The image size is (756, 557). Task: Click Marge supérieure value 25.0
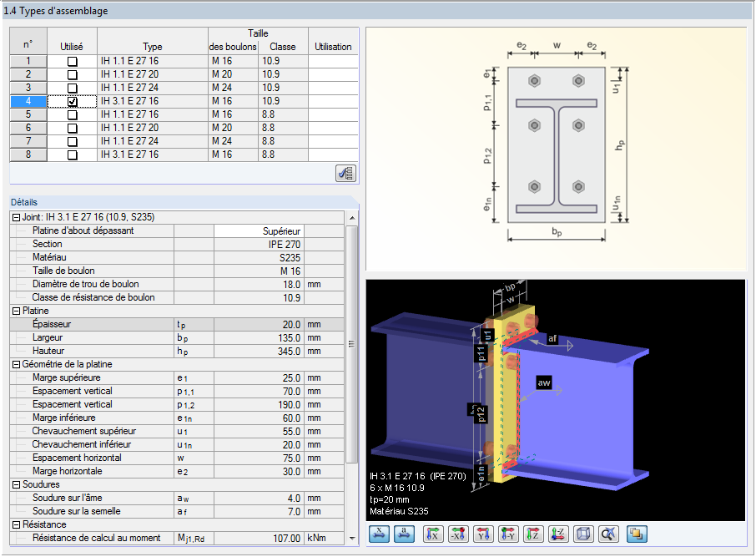[259, 378]
